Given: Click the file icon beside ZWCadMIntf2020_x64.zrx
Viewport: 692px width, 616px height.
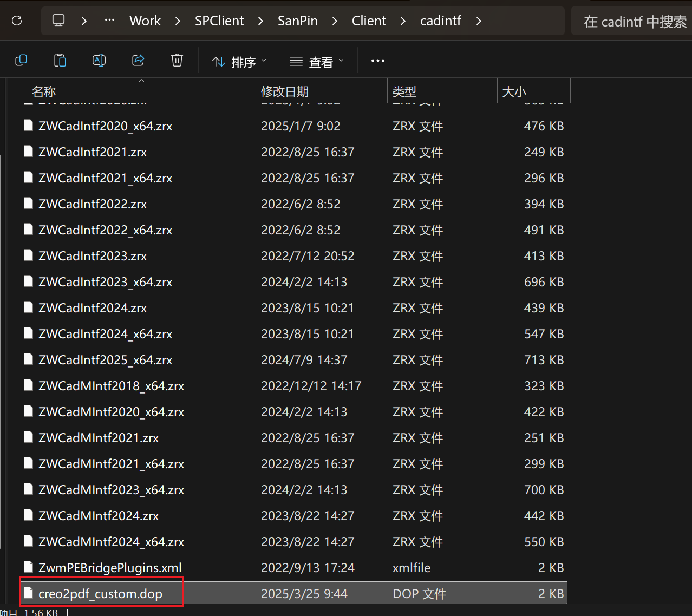Looking at the screenshot, I should [x=29, y=411].
